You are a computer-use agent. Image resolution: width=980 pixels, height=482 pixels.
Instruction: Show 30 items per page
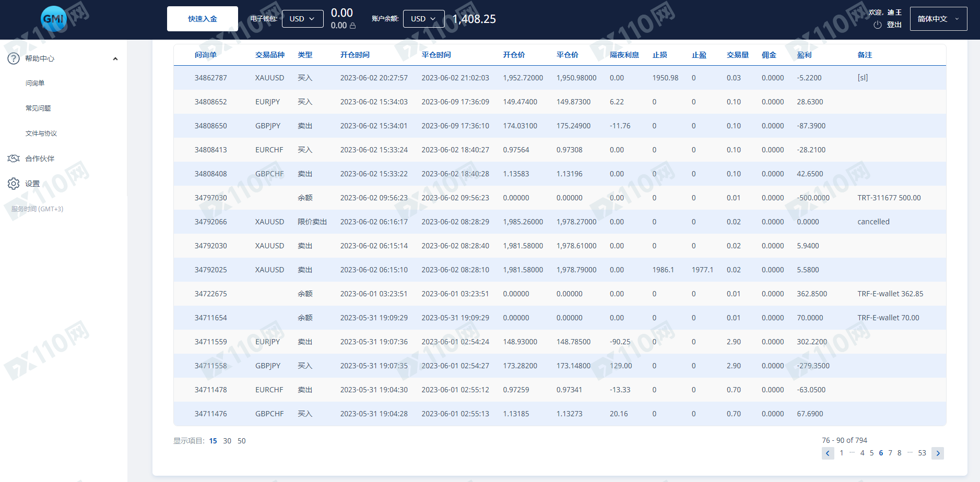(x=227, y=441)
